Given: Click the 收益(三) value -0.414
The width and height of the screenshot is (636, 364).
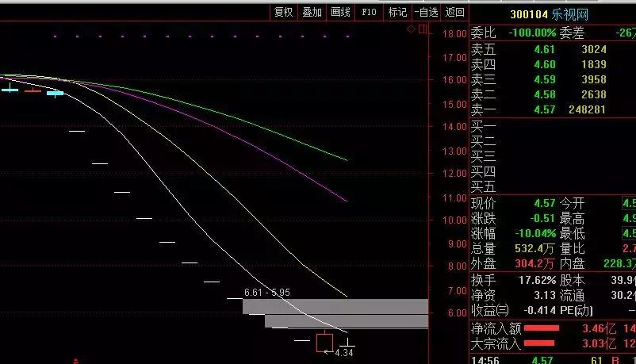Looking at the screenshot, I should (x=539, y=310).
